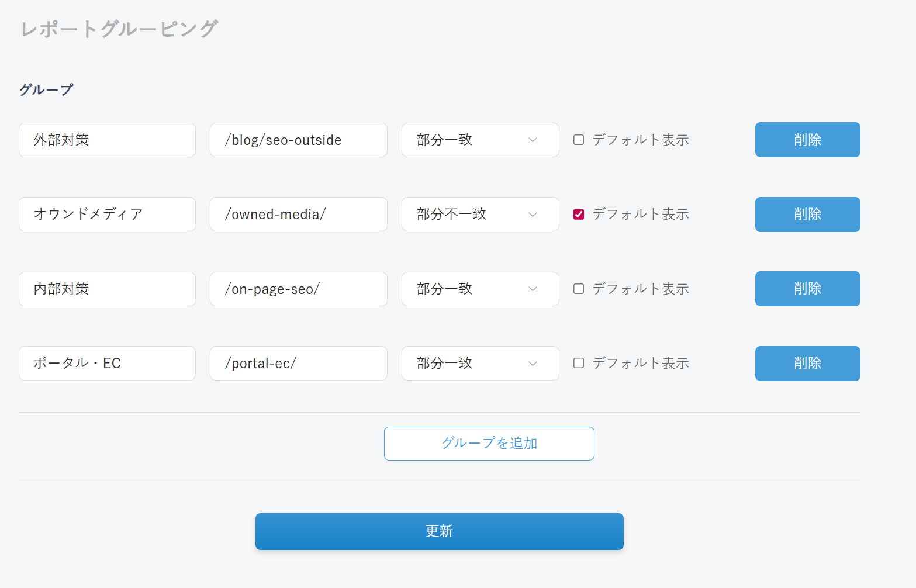
Task: Open match-type dropdown for /blog/seo-outside
Action: pyautogui.click(x=480, y=140)
